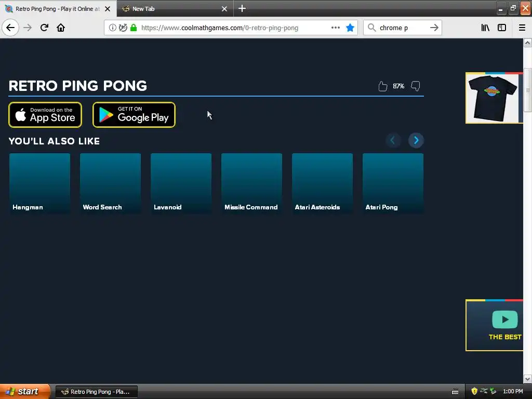Image resolution: width=532 pixels, height=399 pixels.
Task: Open the Firefox hamburger menu
Action: [x=522, y=28]
